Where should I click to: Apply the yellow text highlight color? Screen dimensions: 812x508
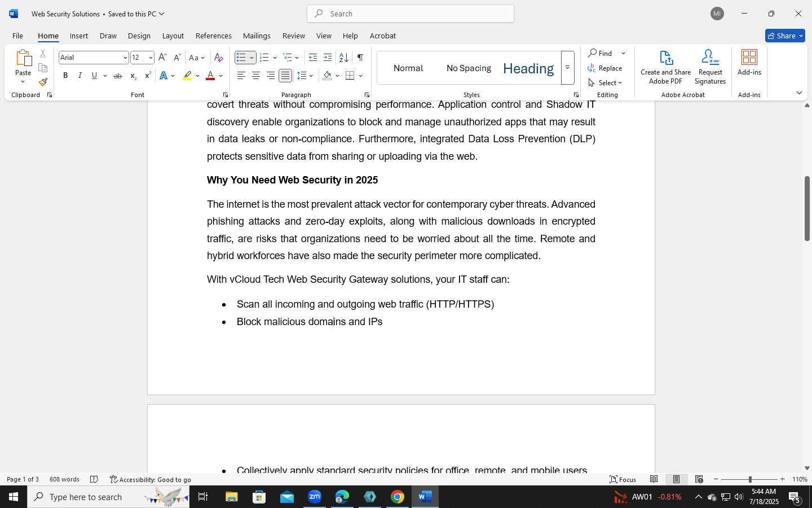pos(187,76)
